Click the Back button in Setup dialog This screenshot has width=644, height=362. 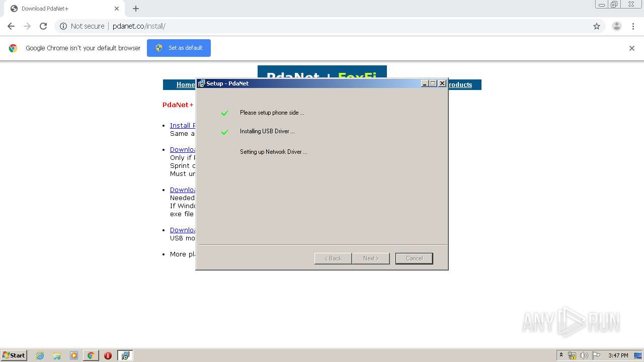point(333,258)
